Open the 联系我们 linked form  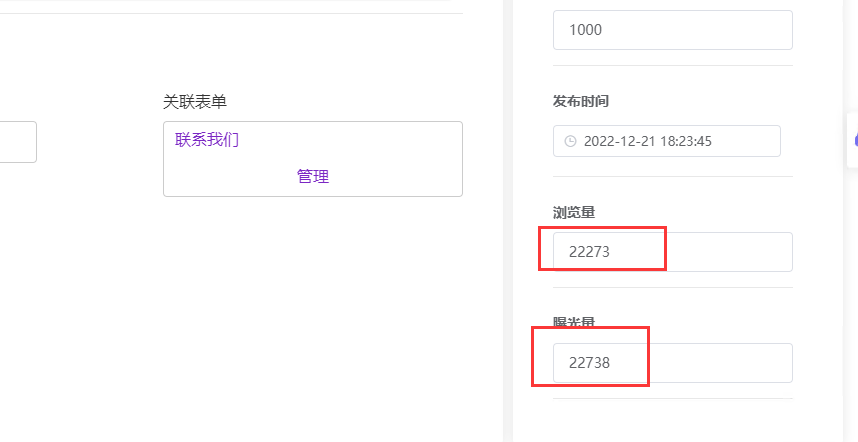207,140
